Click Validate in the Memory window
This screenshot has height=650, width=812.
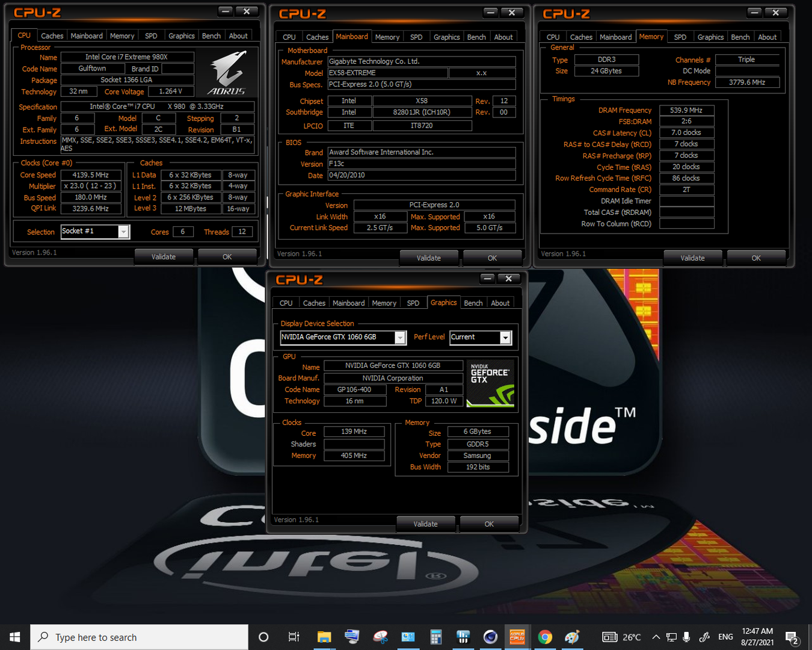point(692,258)
